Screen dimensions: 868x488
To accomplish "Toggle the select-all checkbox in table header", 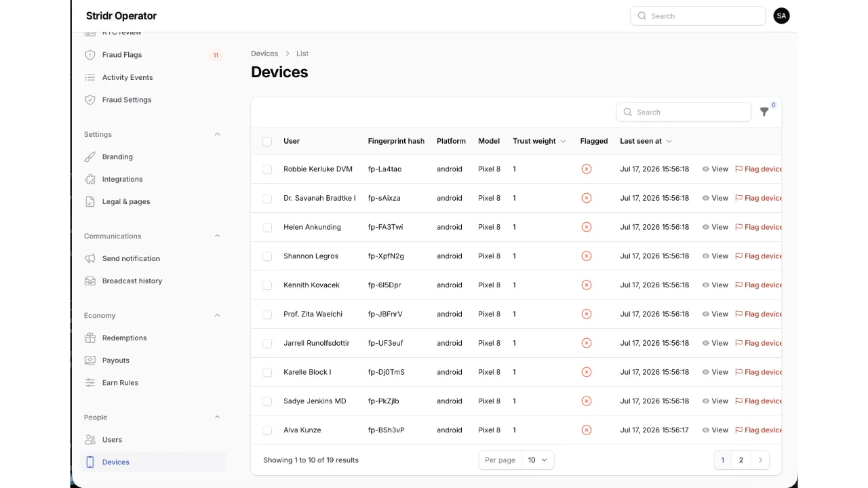I will (x=267, y=141).
